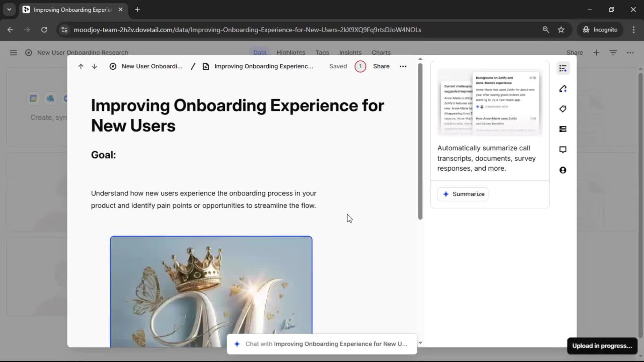Open the fields panel icon
This screenshot has width=644, height=362.
563,129
